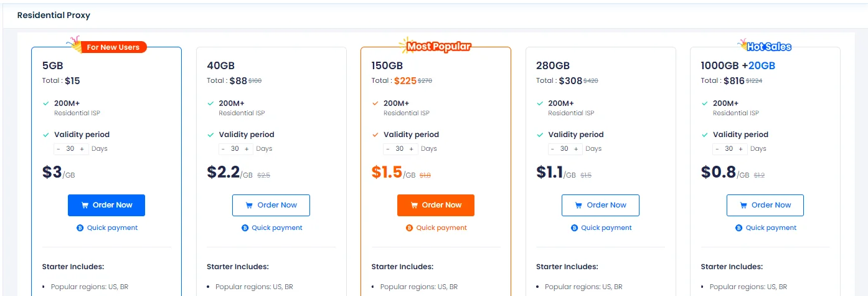
Task: Click the bitcoin icon under the 5GB plan
Action: 80,228
